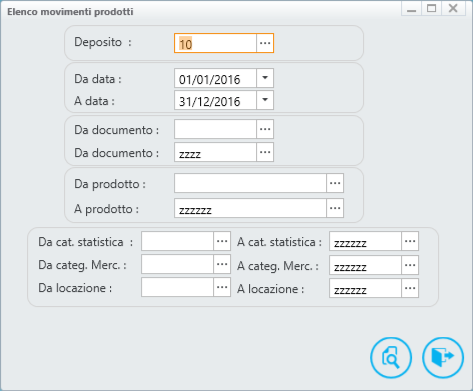Click the search preview icon button
473x391 pixels.
[x=391, y=357]
